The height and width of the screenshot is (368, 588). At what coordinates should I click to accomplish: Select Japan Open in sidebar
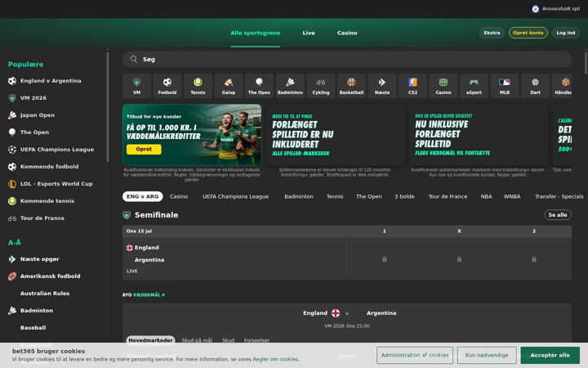pos(37,115)
